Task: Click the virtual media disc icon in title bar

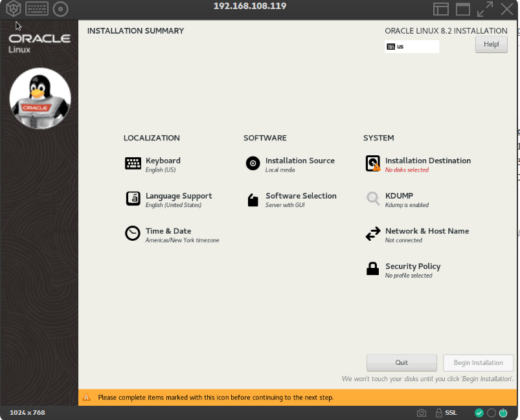Action: tap(60, 9)
